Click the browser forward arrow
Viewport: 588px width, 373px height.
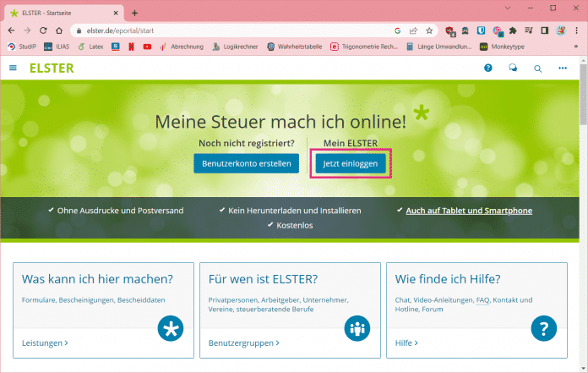[27, 30]
